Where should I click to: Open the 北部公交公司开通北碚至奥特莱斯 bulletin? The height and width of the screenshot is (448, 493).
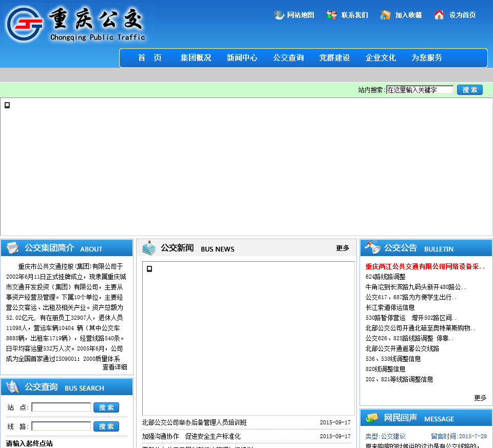tap(420, 328)
